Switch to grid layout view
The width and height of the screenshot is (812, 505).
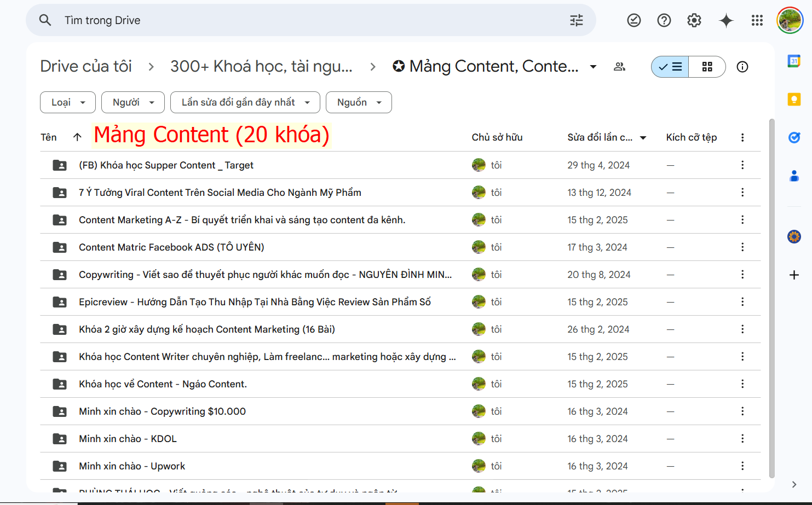point(707,67)
